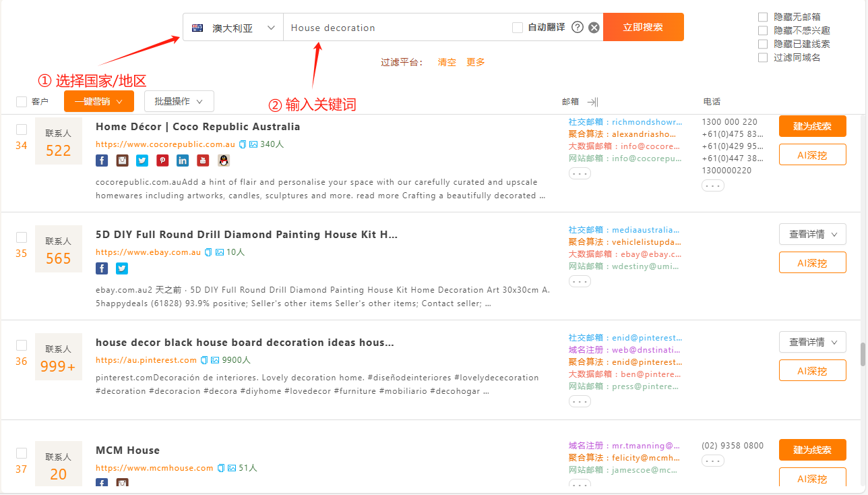The image size is (868, 495).
Task: Open Facebook icon in eBay result row
Action: [x=102, y=268]
